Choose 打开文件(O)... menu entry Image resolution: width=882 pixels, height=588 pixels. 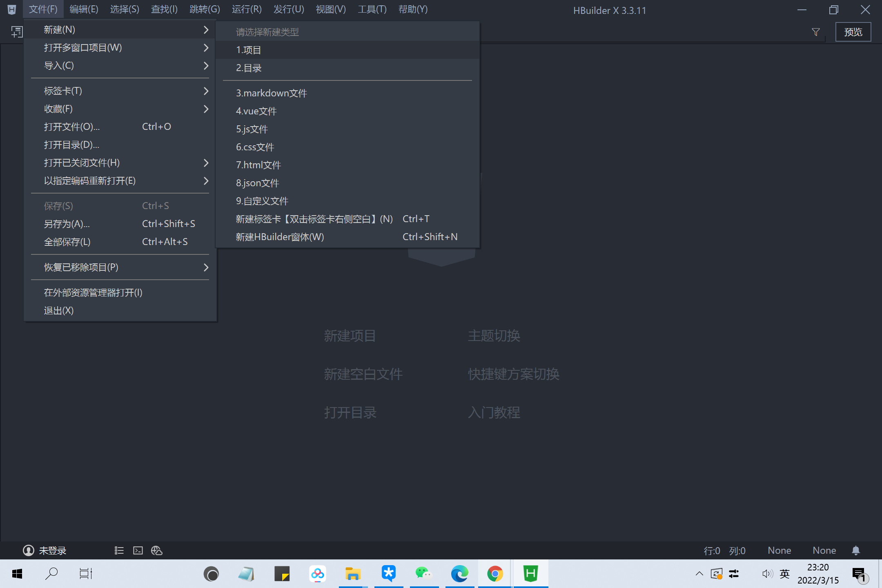pyautogui.click(x=120, y=127)
